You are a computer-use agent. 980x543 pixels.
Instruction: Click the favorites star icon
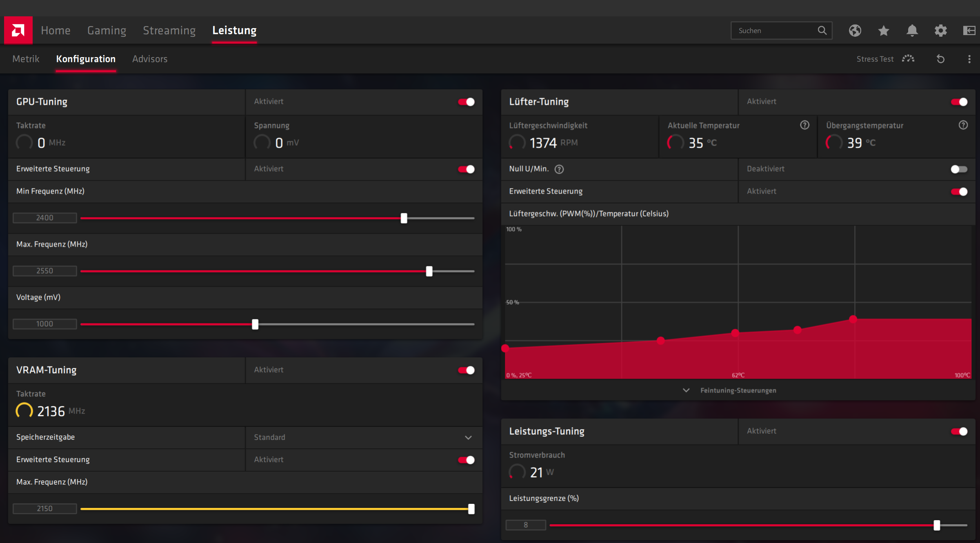[883, 31]
